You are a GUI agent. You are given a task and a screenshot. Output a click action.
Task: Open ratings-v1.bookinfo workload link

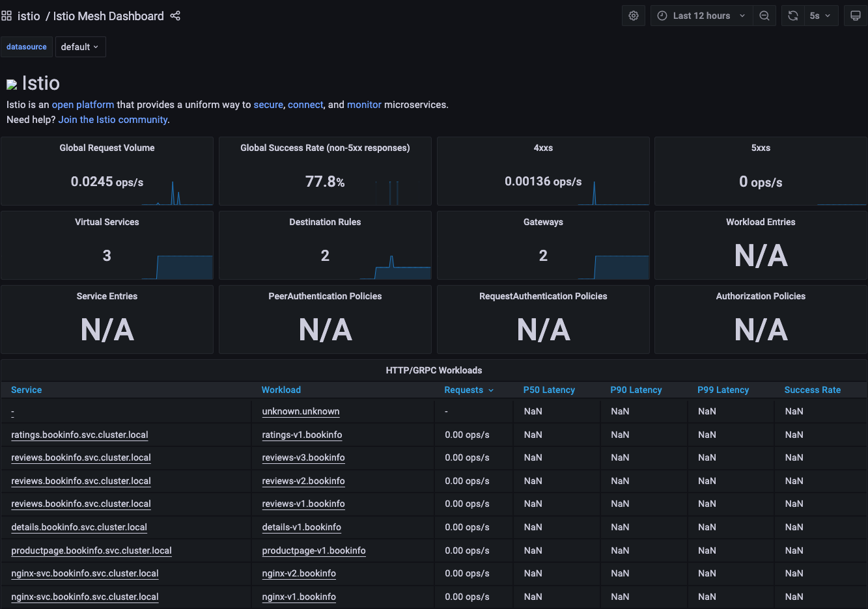click(x=302, y=435)
